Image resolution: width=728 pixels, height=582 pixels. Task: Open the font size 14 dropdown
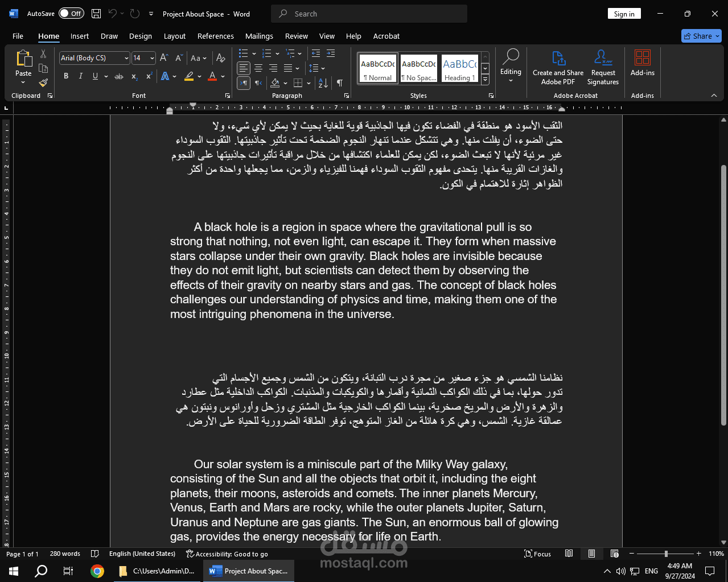point(152,58)
